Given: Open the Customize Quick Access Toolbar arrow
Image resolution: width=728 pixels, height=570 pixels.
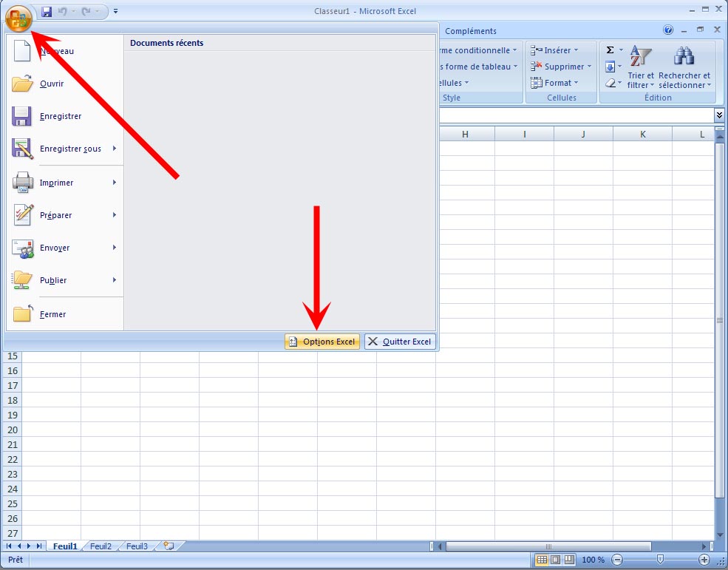Looking at the screenshot, I should tap(115, 11).
